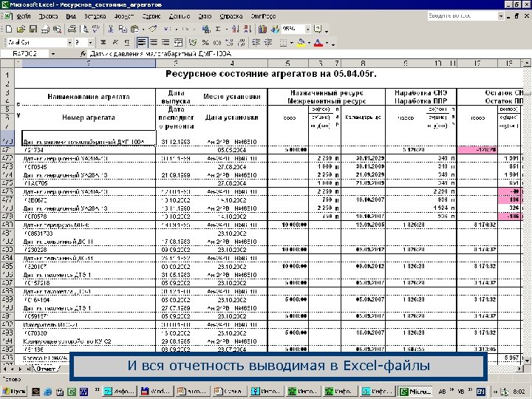Apply Currency style icon
532x399 pixels.
(193, 42)
